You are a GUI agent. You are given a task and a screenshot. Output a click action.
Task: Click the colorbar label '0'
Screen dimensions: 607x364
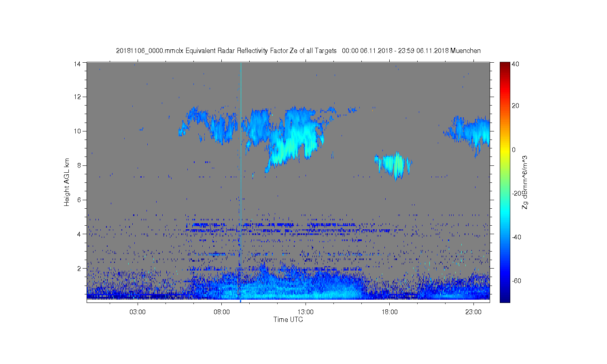tap(514, 150)
